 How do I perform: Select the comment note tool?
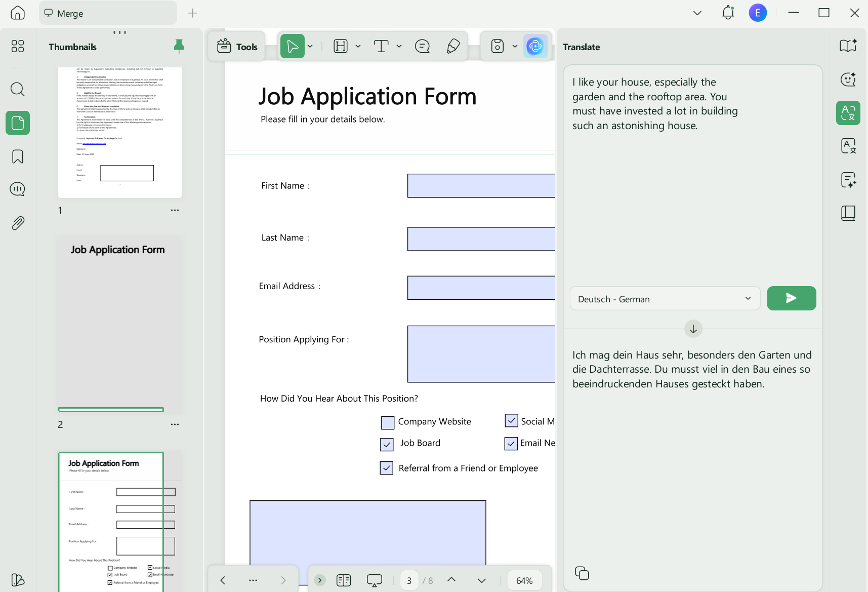(x=422, y=47)
